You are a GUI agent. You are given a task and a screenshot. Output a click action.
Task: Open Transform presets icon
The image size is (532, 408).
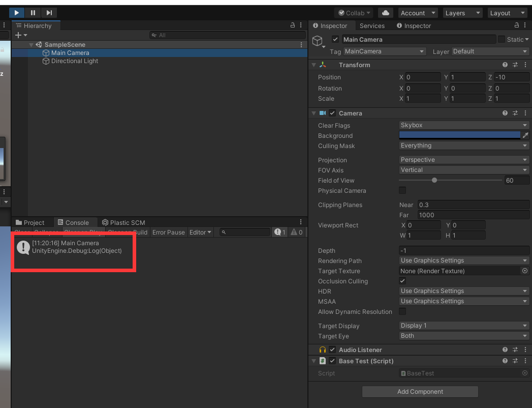515,65
